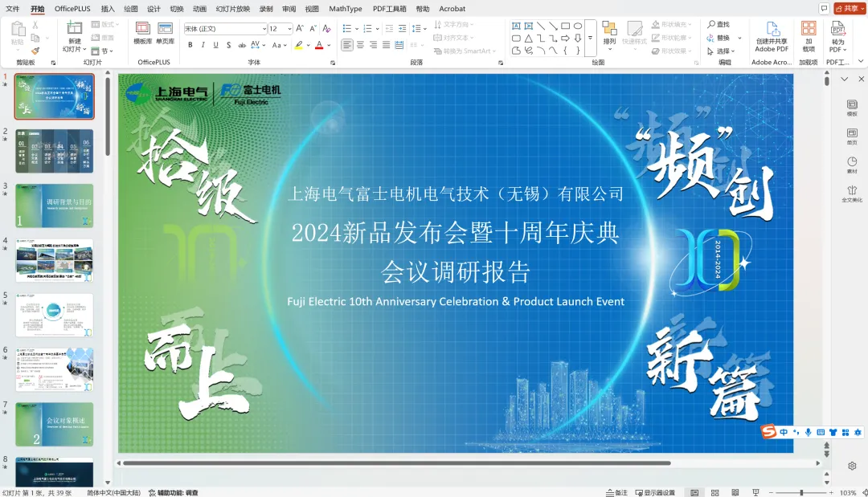The width and height of the screenshot is (868, 497).
Task: Toggle center text alignment
Action: (x=360, y=45)
